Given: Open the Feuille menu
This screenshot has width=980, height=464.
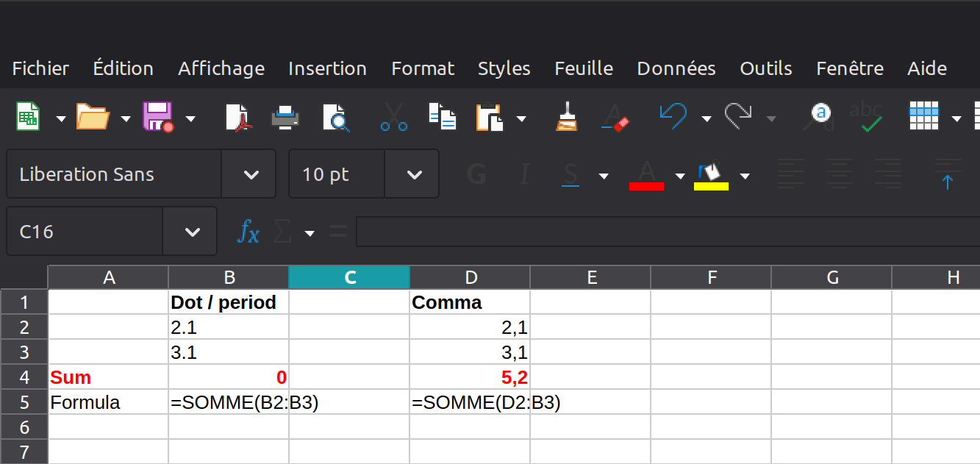Looking at the screenshot, I should point(583,68).
